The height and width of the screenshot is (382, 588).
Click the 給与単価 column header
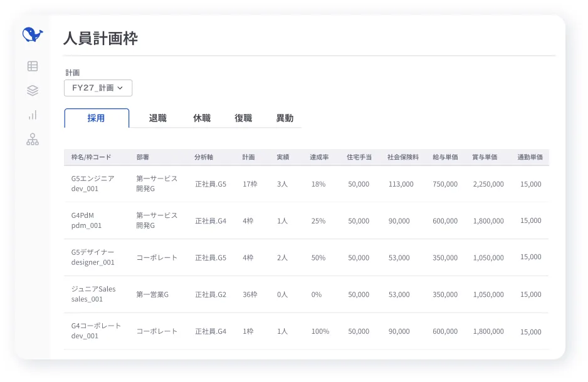pos(445,157)
